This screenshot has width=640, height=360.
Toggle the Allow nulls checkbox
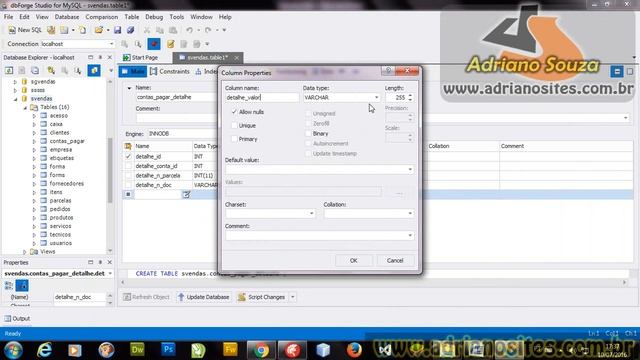[x=234, y=112]
